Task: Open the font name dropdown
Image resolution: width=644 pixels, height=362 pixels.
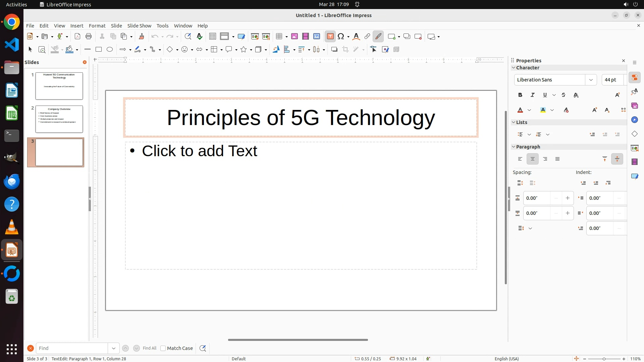Action: tap(591, 80)
